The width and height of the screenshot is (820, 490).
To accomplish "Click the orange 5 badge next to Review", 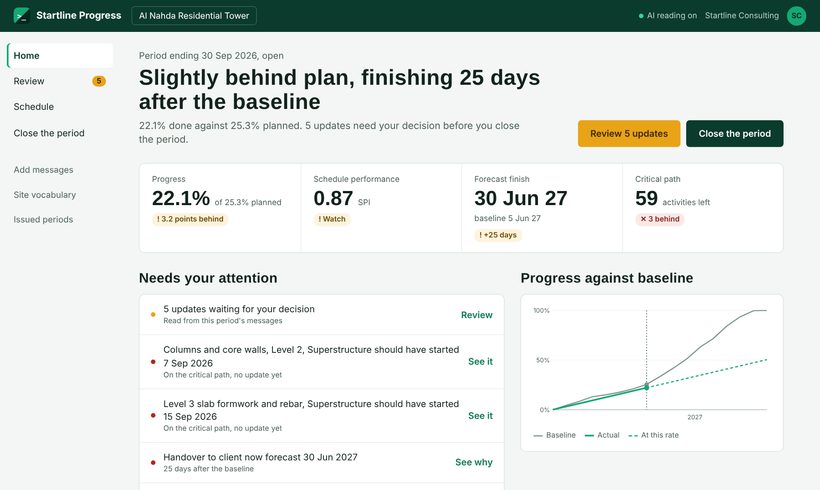I will (99, 81).
